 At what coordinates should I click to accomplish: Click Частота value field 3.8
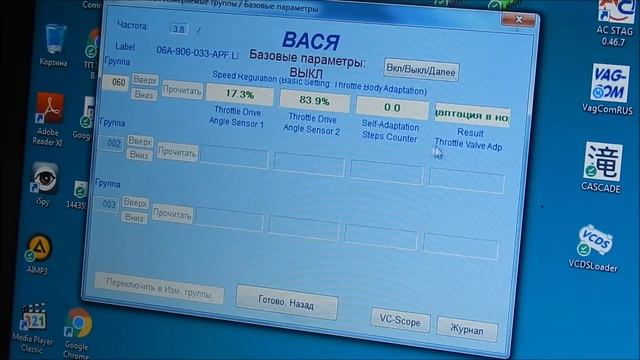click(179, 29)
